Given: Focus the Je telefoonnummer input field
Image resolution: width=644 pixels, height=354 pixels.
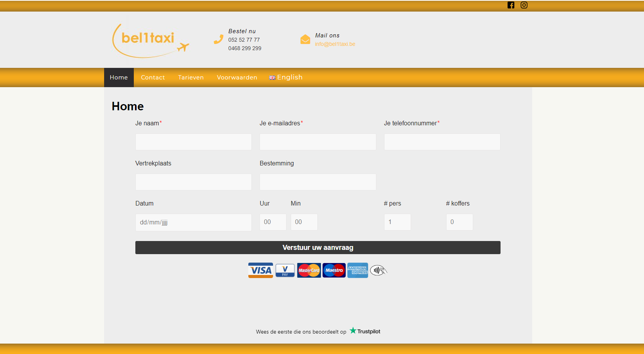Looking at the screenshot, I should (x=442, y=142).
